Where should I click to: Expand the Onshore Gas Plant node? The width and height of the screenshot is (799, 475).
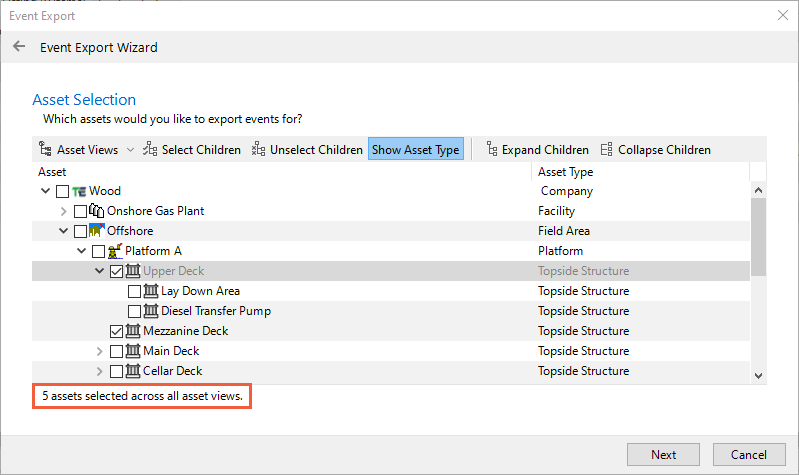[x=63, y=211]
